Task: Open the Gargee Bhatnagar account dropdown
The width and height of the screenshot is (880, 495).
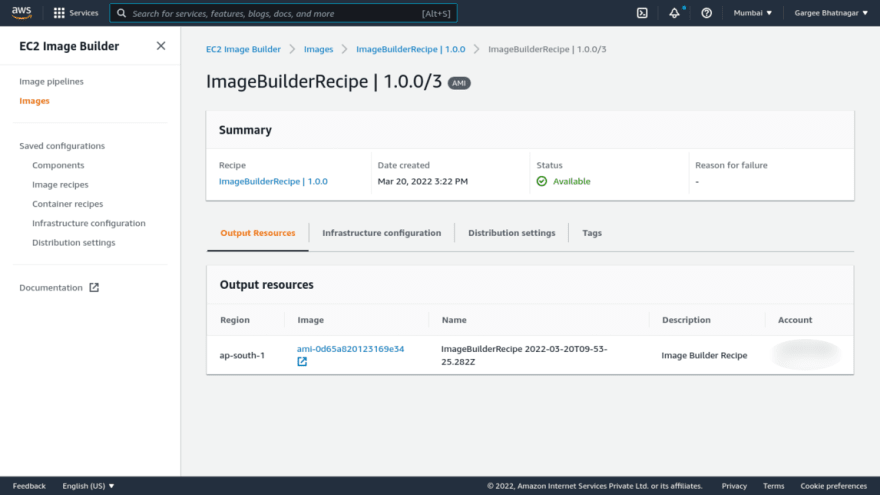Action: (831, 13)
